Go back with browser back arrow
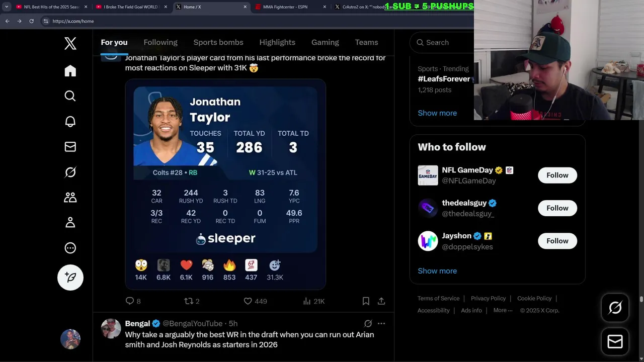644x362 pixels. pos(7,21)
